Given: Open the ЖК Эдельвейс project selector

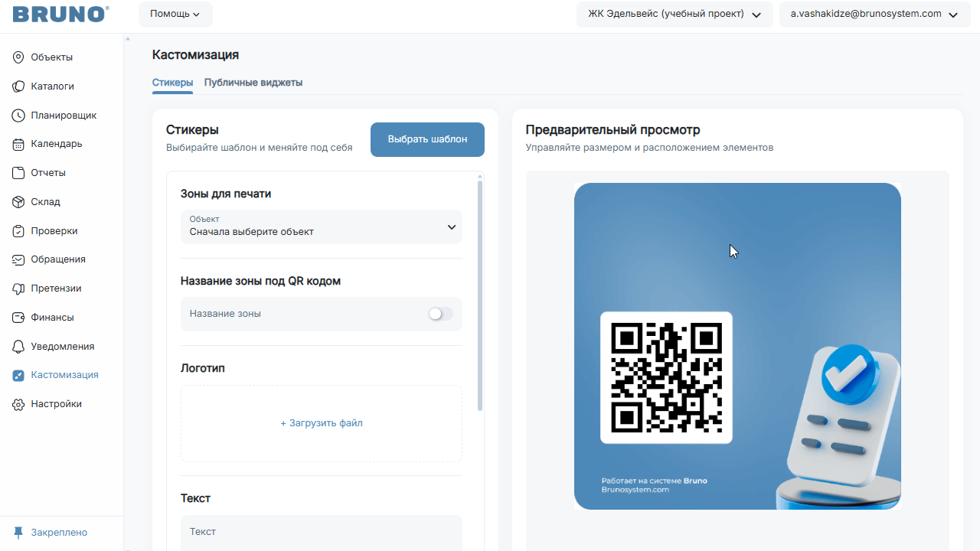Looking at the screenshot, I should click(675, 14).
